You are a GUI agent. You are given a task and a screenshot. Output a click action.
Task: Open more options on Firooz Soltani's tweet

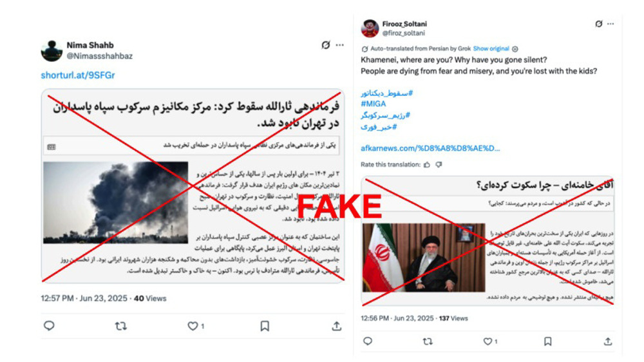click(x=611, y=24)
